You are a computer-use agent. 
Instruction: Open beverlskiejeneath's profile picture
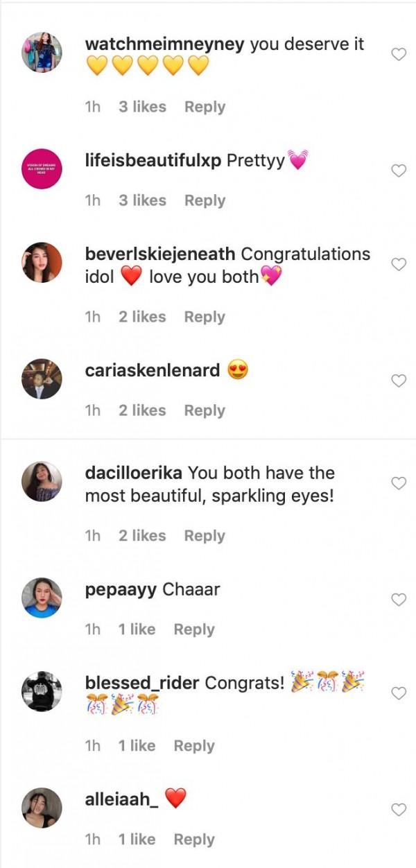tap(42, 263)
